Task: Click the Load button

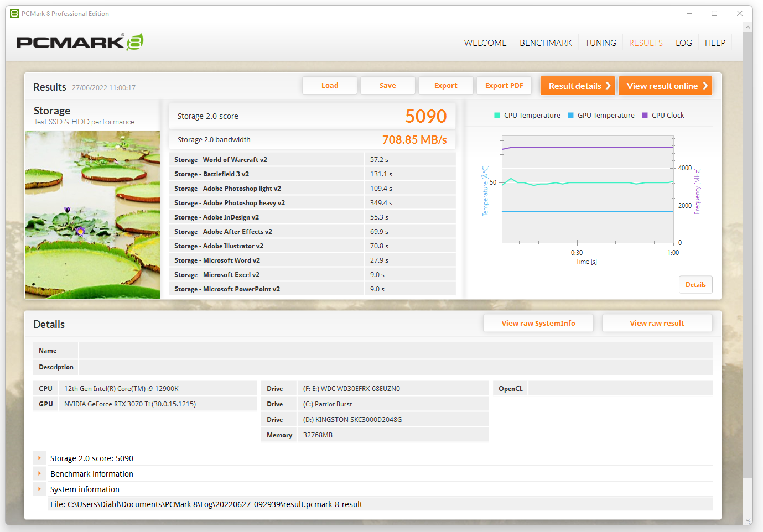Action: (x=330, y=86)
